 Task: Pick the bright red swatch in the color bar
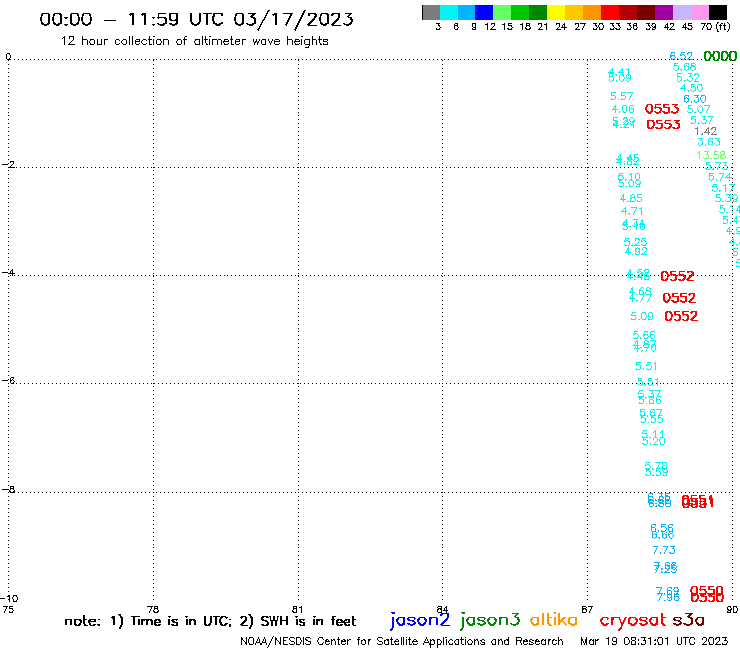(x=610, y=12)
